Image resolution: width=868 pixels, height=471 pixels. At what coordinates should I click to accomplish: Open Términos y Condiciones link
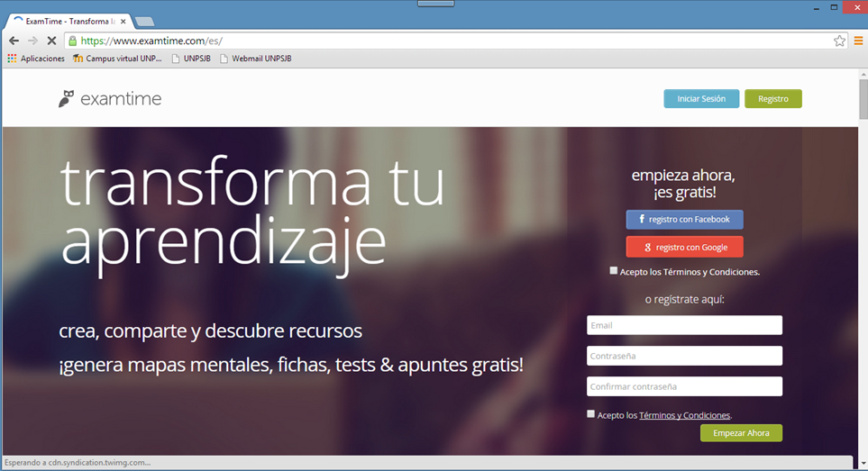[x=684, y=415]
